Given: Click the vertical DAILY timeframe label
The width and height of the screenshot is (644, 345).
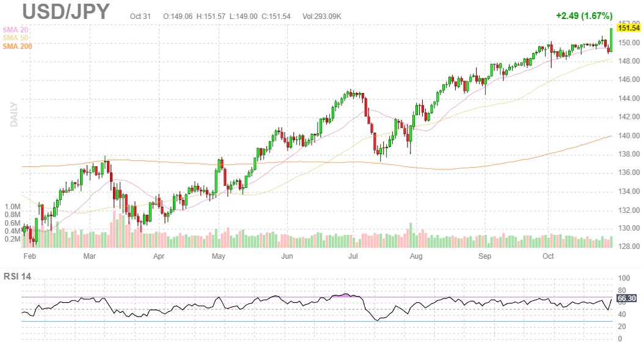Looking at the screenshot, I should [13, 114].
